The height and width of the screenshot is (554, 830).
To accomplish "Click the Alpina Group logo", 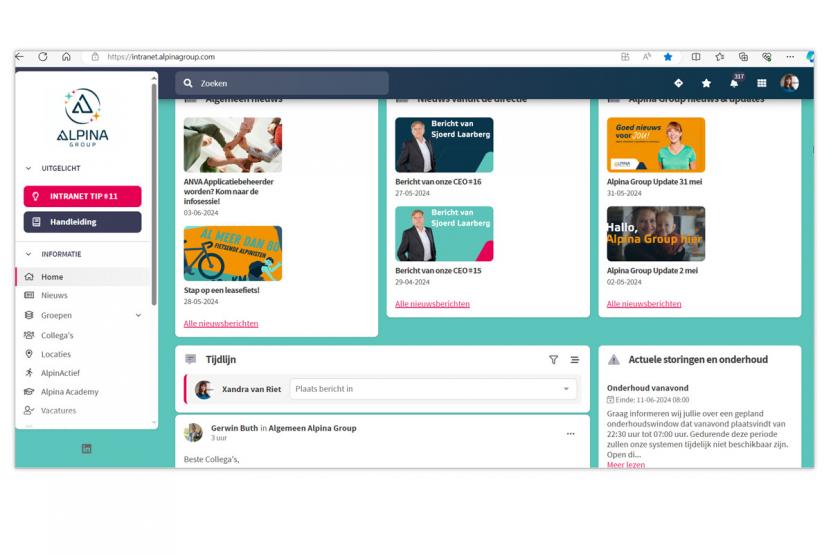I will click(x=83, y=117).
